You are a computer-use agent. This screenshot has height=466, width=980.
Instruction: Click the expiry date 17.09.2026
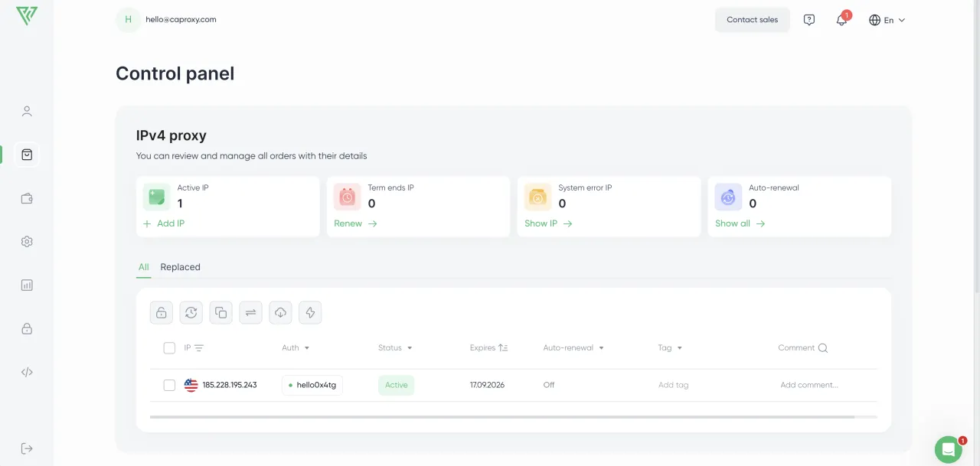[x=487, y=385]
